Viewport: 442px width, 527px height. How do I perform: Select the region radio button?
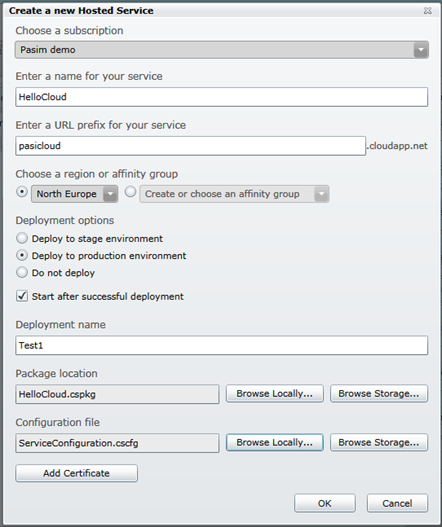[22, 192]
